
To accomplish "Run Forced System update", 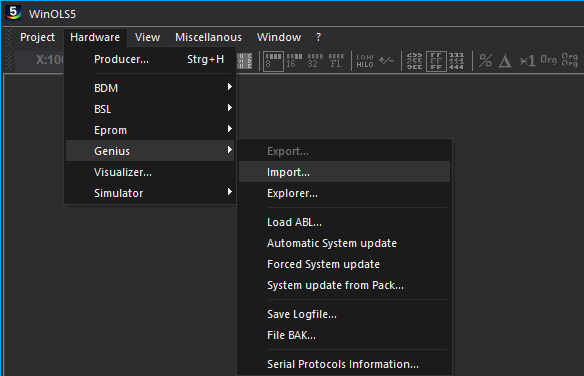I will [344, 264].
